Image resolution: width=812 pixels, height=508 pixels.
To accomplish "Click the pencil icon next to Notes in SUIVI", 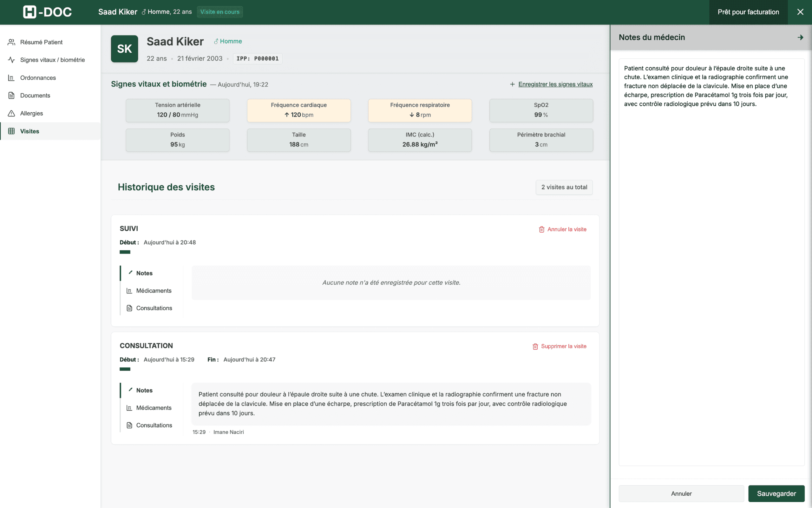I will tap(131, 273).
